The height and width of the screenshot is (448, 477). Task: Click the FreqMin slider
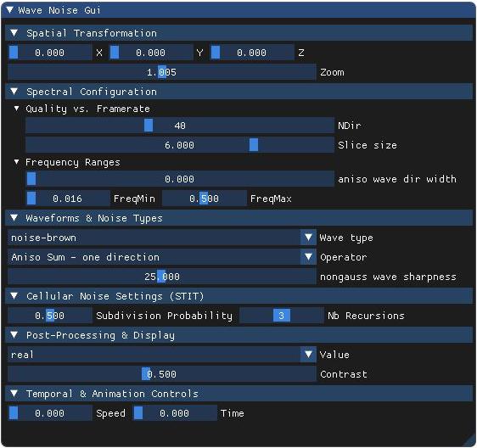point(68,199)
